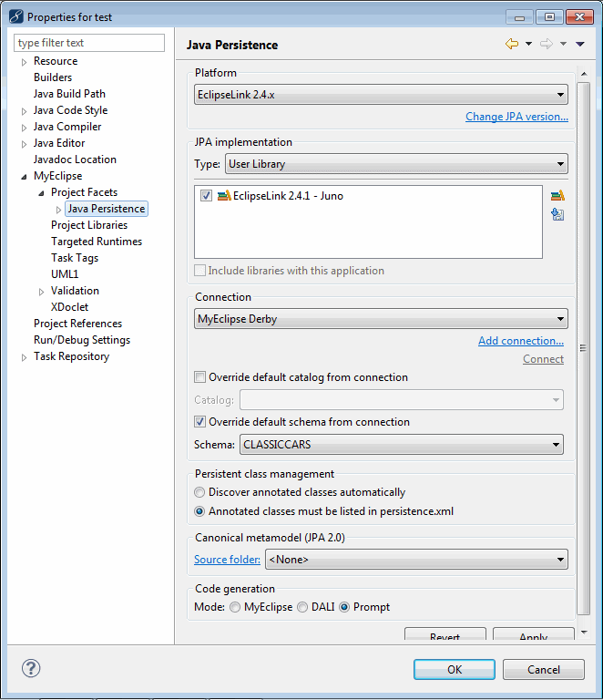Select MyEclipse code generation mode
The image size is (603, 700).
point(236,607)
